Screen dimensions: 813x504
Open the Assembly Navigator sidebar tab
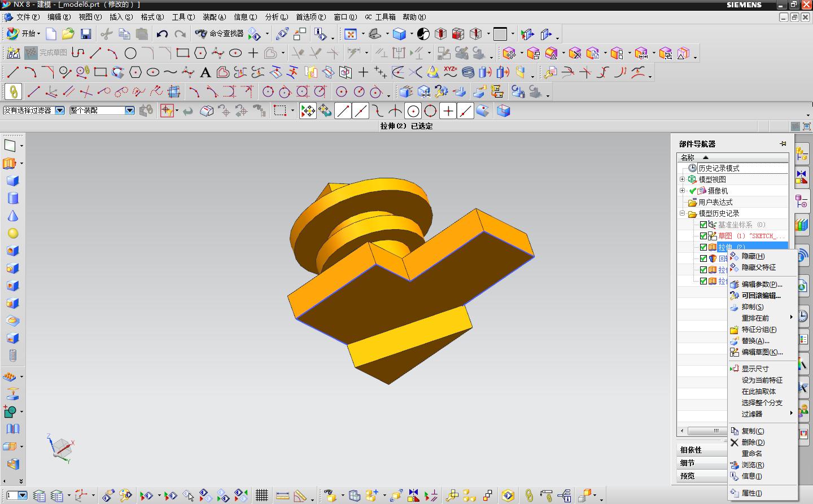(802, 154)
